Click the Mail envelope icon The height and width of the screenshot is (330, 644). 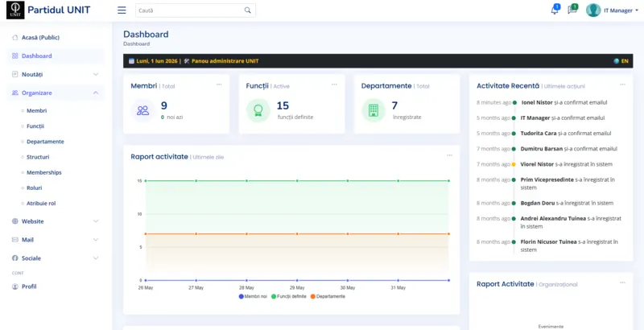(x=15, y=240)
